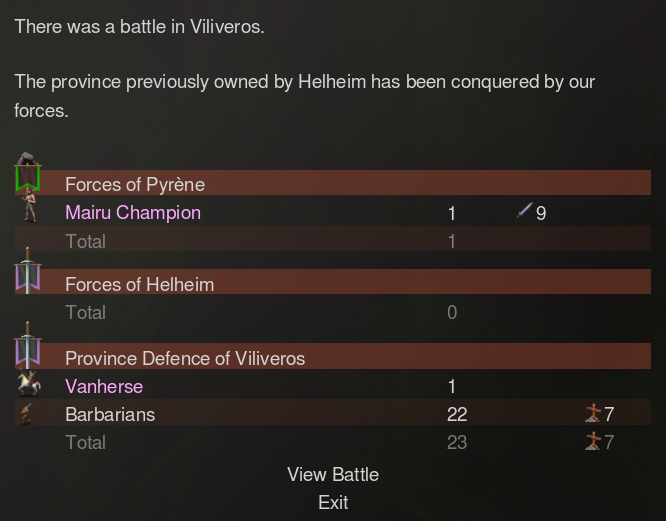Click the Barbarians unit sprite
This screenshot has height=521, width=666.
(26, 414)
